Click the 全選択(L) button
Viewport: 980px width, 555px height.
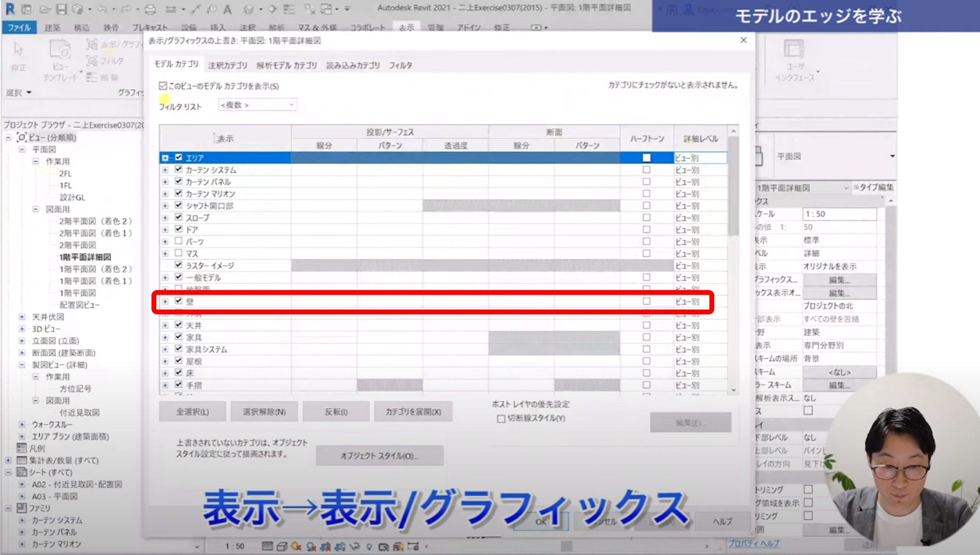[192, 412]
